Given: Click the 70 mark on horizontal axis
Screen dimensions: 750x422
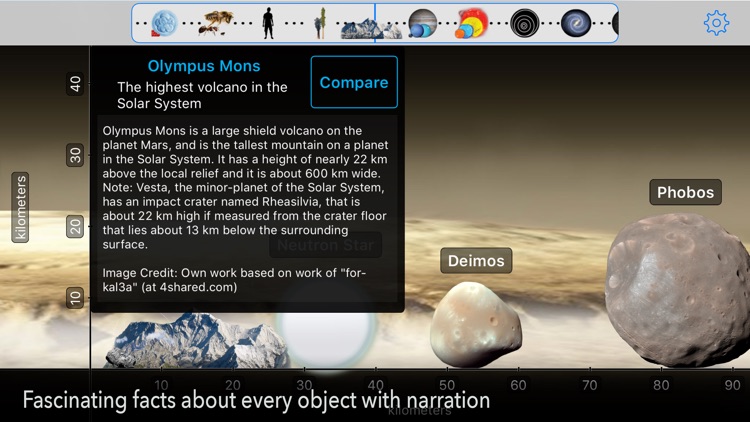Looking at the screenshot, I should click(589, 385).
